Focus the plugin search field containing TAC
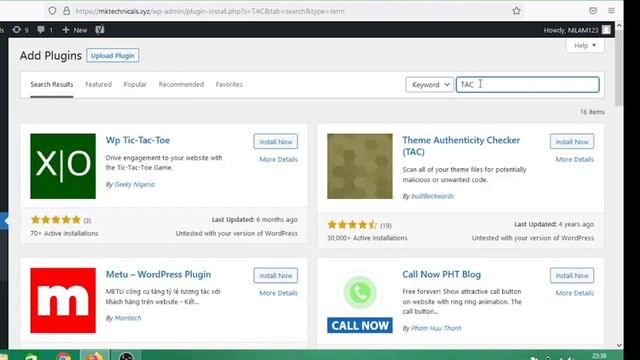Image resolution: width=640 pixels, height=360 pixels. point(527,84)
